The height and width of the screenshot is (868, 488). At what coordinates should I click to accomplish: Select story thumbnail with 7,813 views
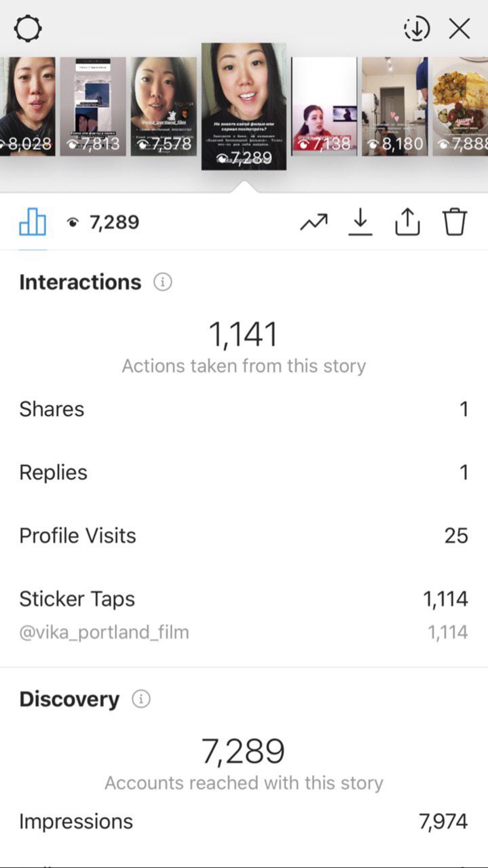click(x=93, y=106)
